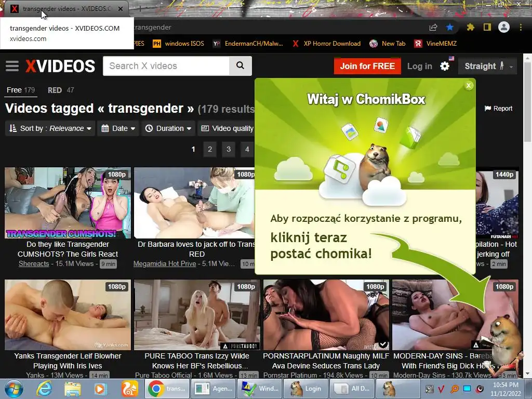Open Windows Media Player taskbar icon

100,389
